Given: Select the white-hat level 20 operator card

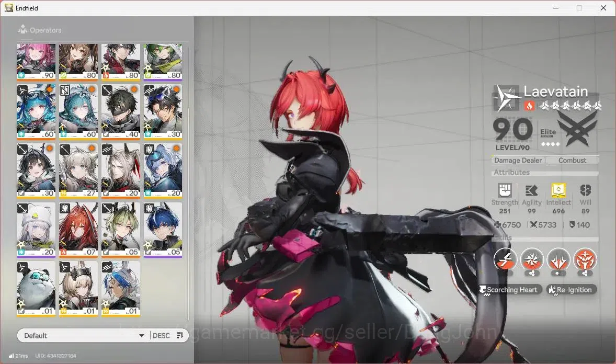Looking at the screenshot, I should point(36,230).
